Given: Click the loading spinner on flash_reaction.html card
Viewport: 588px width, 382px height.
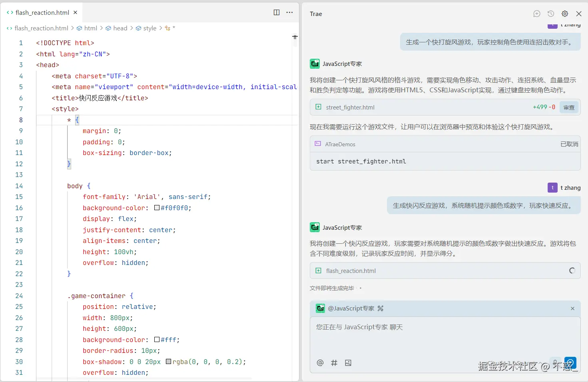Looking at the screenshot, I should click(x=572, y=271).
